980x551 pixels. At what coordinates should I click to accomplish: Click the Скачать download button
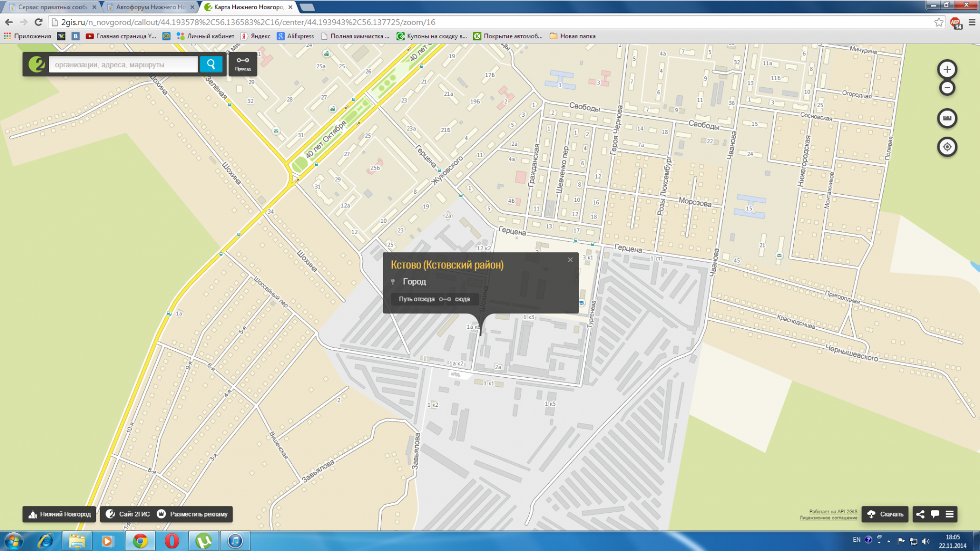pyautogui.click(x=885, y=514)
